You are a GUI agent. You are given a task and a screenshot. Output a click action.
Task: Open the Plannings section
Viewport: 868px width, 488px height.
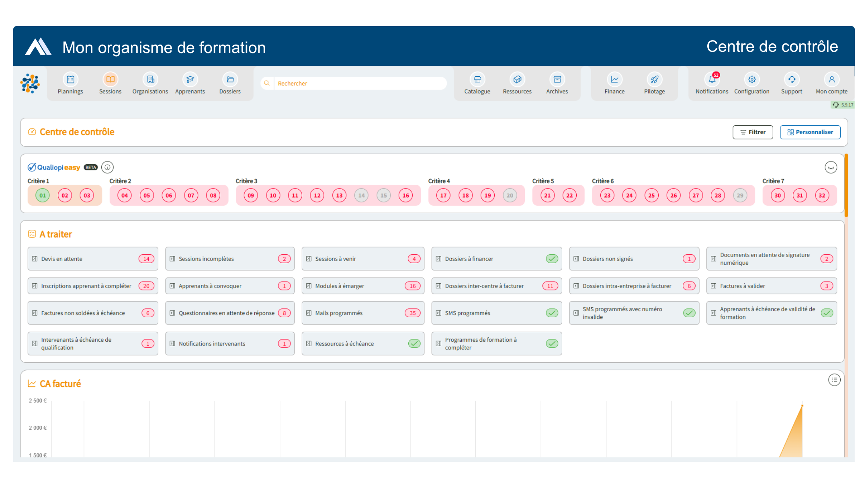point(70,84)
